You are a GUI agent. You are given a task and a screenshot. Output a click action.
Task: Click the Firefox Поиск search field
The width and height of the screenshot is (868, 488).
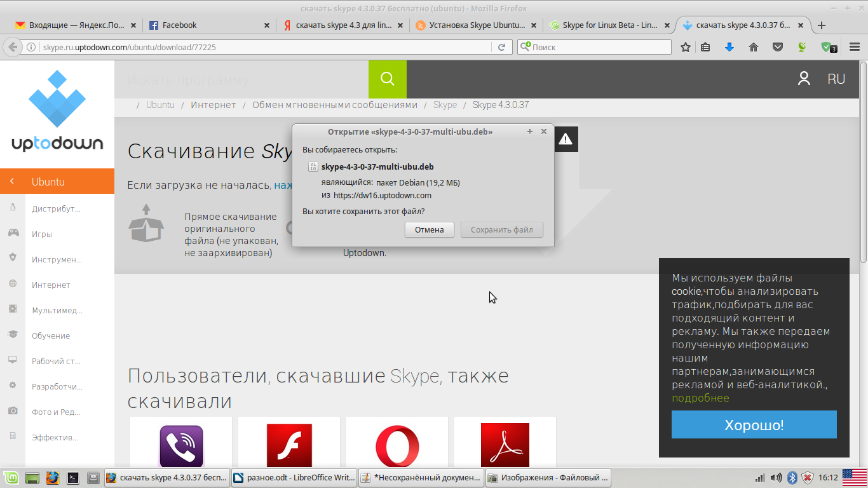[597, 47]
